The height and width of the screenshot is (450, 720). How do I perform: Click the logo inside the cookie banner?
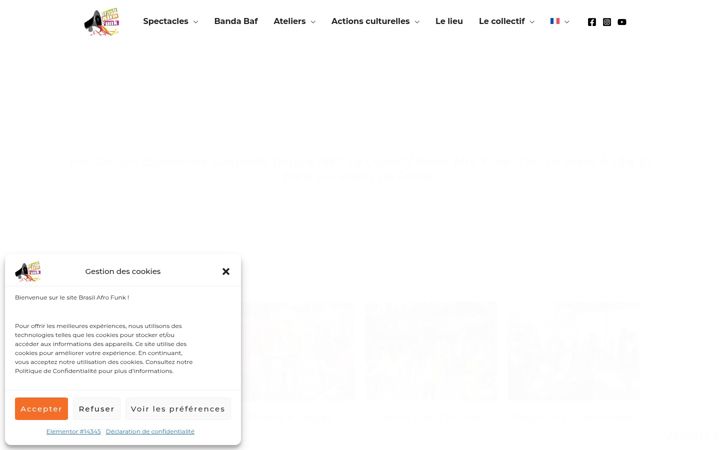[x=28, y=271]
